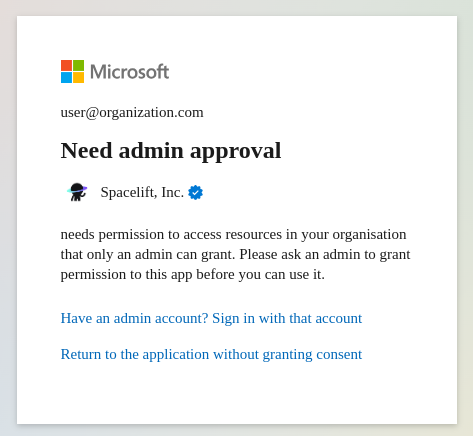Open "Have an admin account? Sign in" link

[211, 318]
